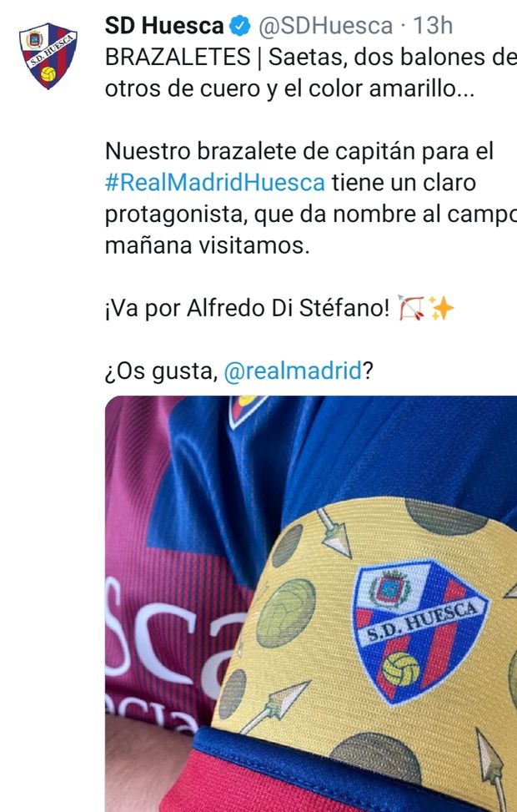Select the S.D. Huesca crest on the armband
This screenshot has height=812, width=517.
(x=419, y=632)
